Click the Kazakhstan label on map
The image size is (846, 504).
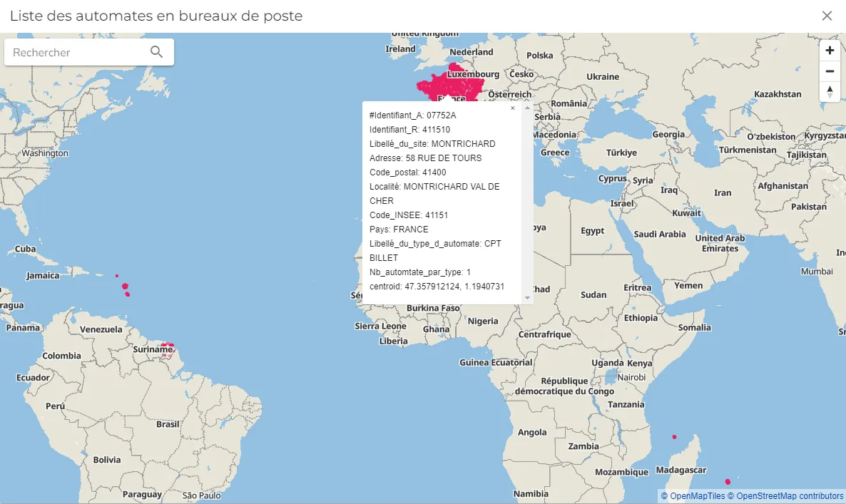[778, 94]
